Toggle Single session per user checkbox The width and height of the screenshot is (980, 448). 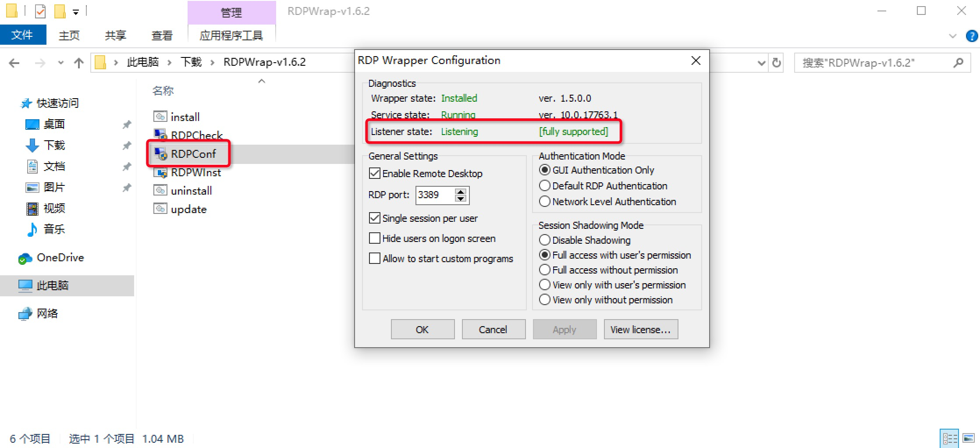pos(375,218)
